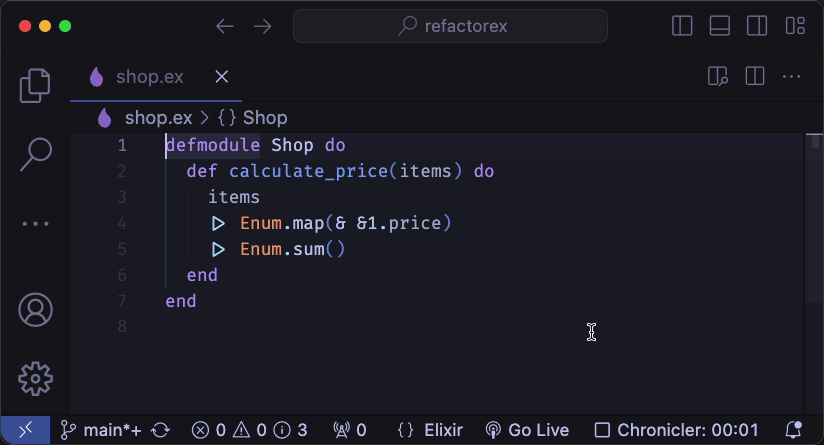Open the Accounts menu icon
Image resolution: width=824 pixels, height=445 pixels.
click(35, 309)
